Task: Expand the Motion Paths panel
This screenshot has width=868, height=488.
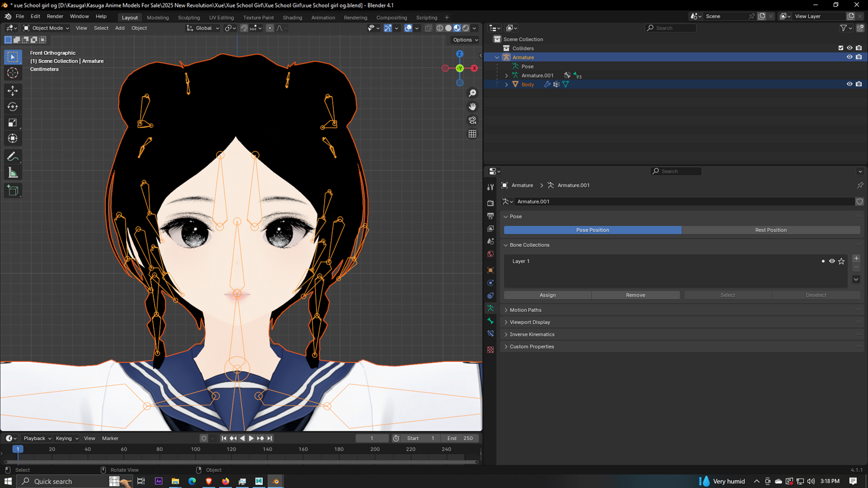Action: 525,310
